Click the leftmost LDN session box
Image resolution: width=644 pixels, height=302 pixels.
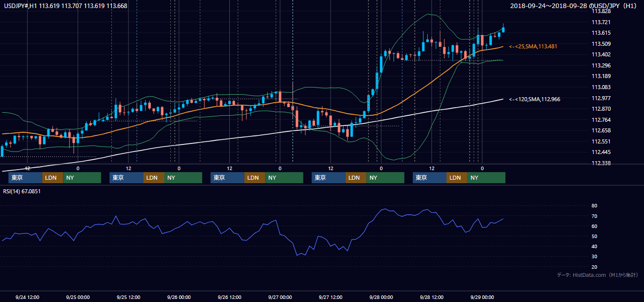click(52, 178)
